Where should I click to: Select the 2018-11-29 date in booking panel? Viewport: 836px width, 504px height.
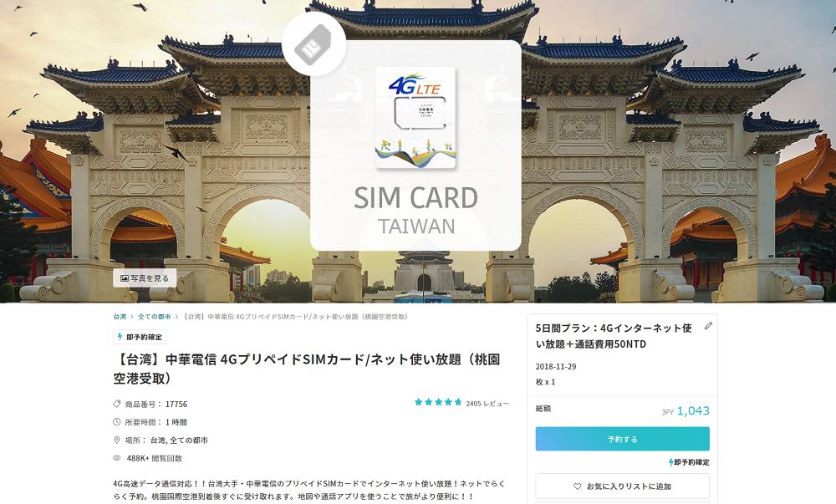pyautogui.click(x=556, y=367)
